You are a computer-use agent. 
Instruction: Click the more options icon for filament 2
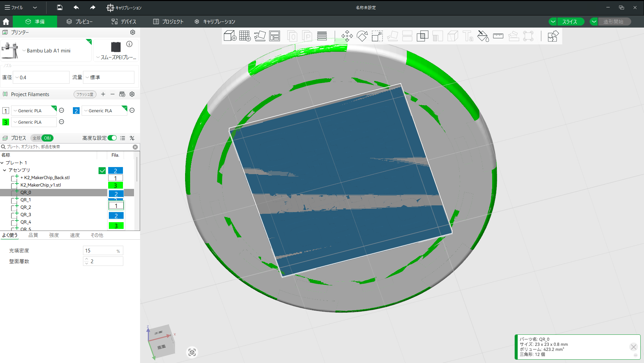(132, 110)
